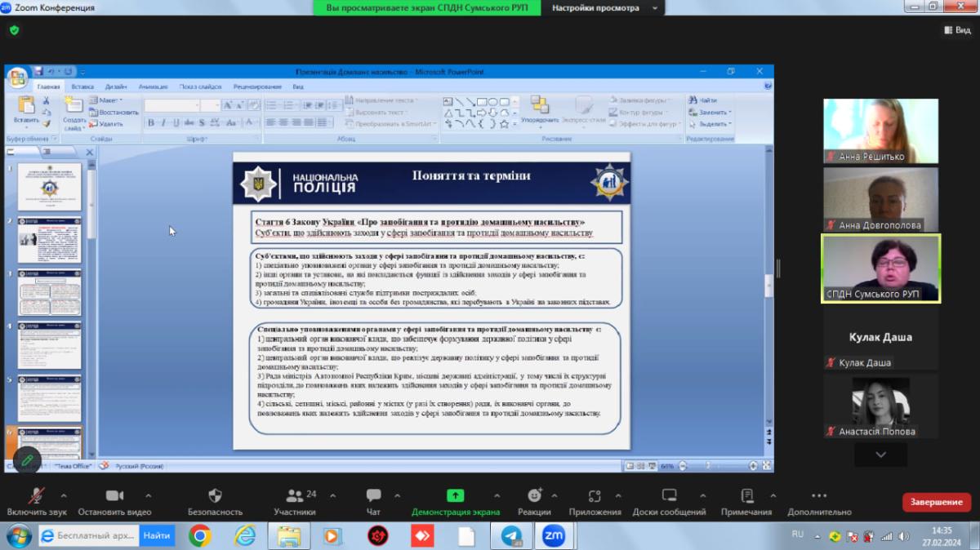Unmute microphone (Включить звук)
This screenshot has width=980, height=550.
pyautogui.click(x=37, y=496)
